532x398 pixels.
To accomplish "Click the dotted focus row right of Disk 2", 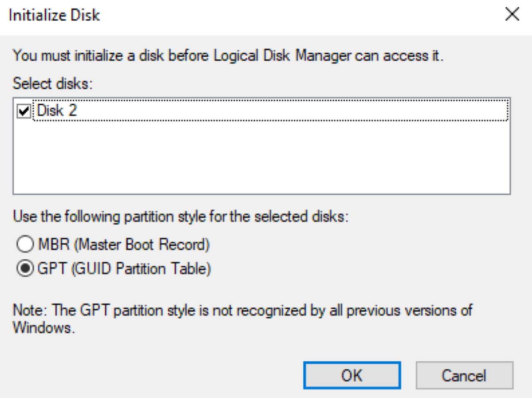I will tap(288, 111).
